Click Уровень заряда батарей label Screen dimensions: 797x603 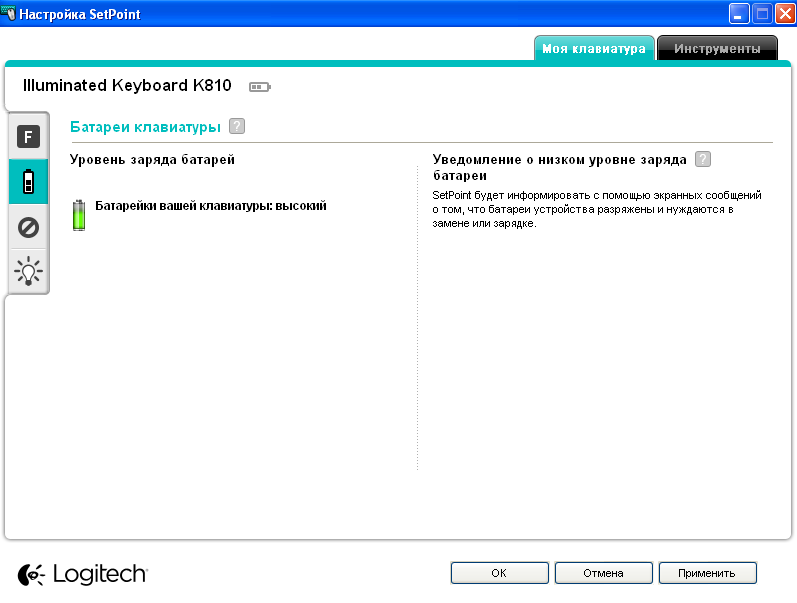coord(152,160)
